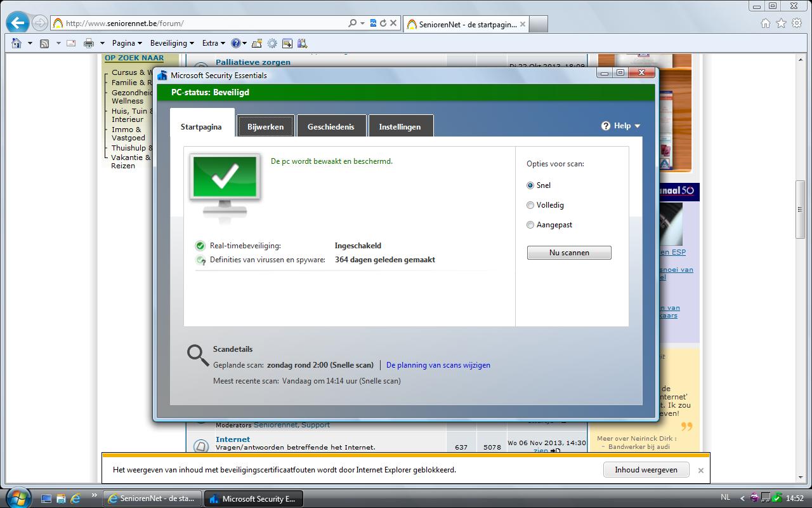Dismiss the certificate notification bar

(700, 471)
